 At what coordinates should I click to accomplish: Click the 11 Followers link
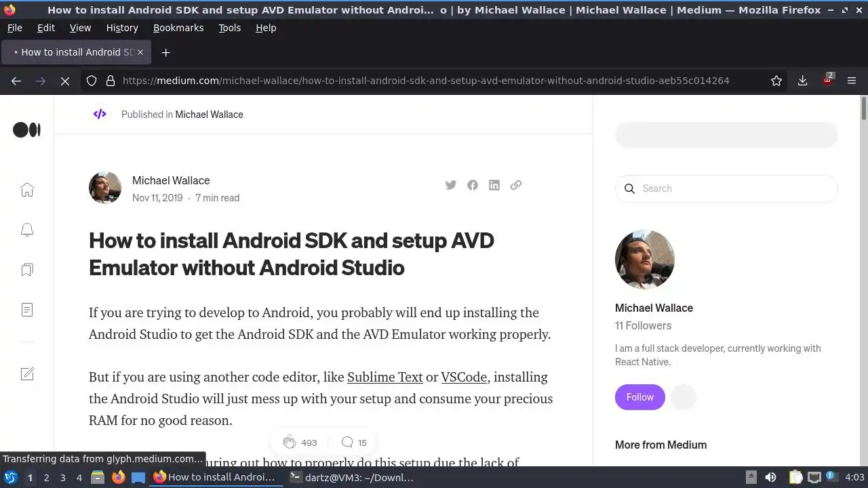(x=643, y=325)
